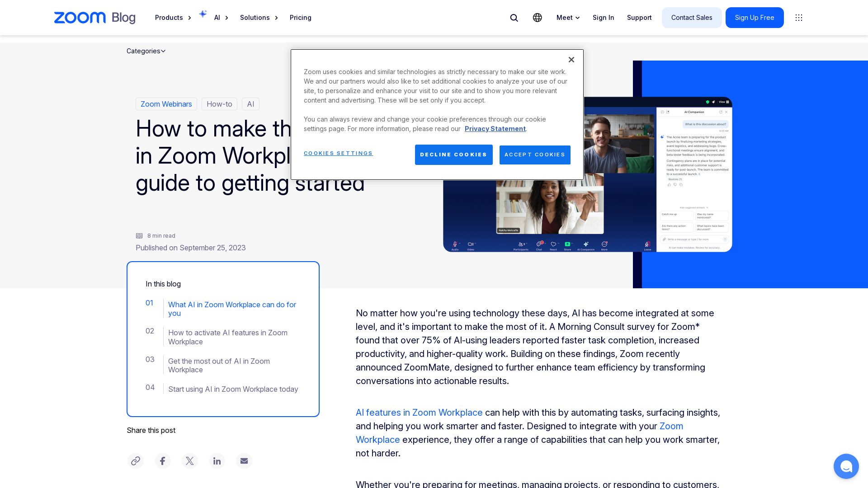The height and width of the screenshot is (488, 868).
Task: Expand the Products menu
Action: 173,18
